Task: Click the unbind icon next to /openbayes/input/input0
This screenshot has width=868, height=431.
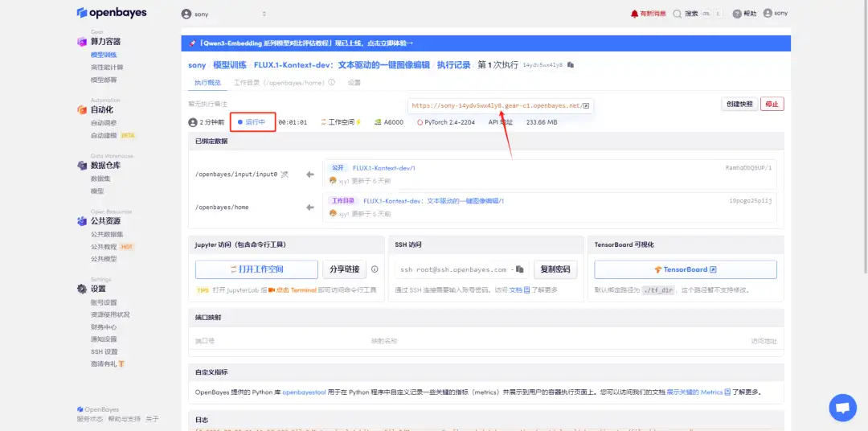Action: click(285, 174)
